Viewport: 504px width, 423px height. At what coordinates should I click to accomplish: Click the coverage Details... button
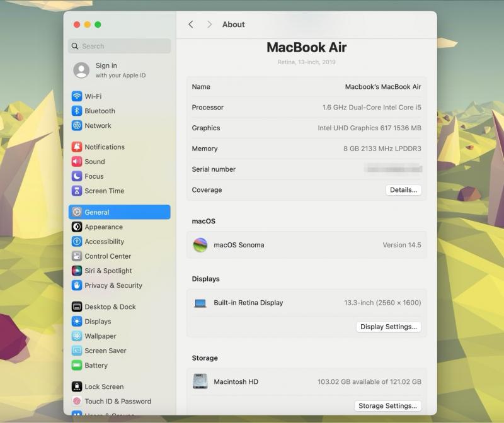403,190
